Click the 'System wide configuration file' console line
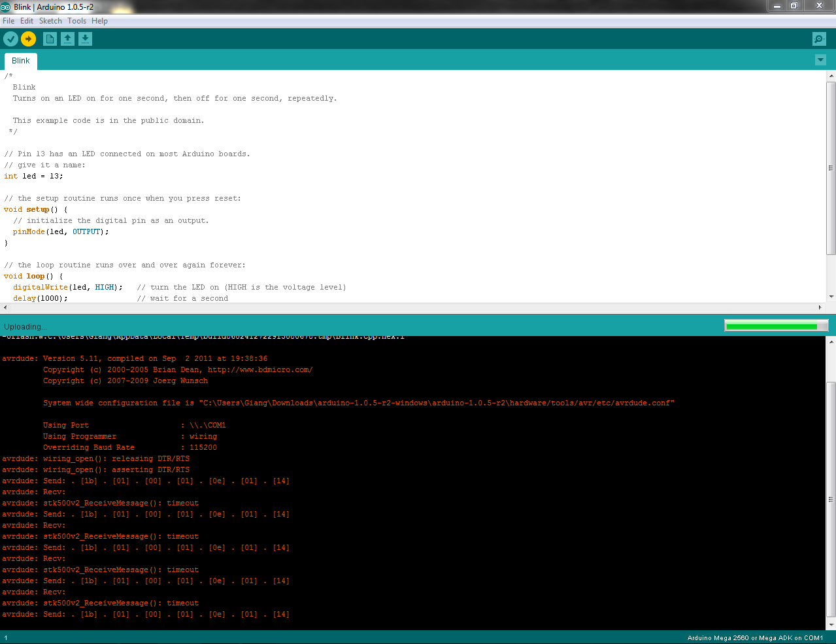 pos(359,403)
